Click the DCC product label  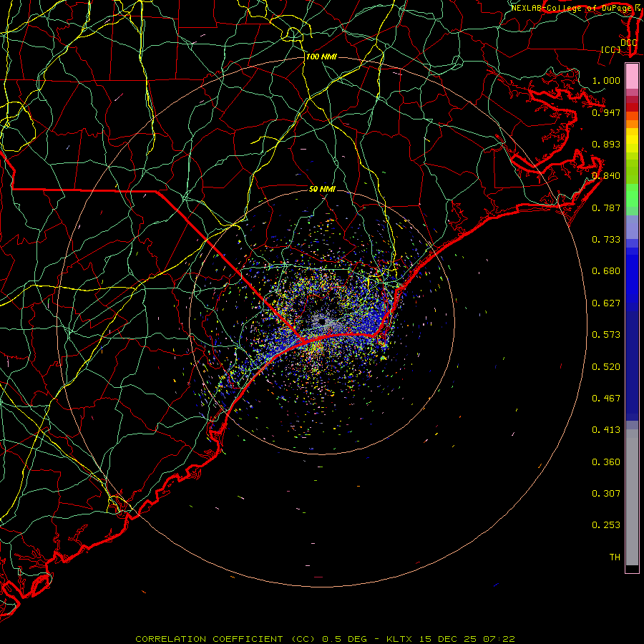628,43
